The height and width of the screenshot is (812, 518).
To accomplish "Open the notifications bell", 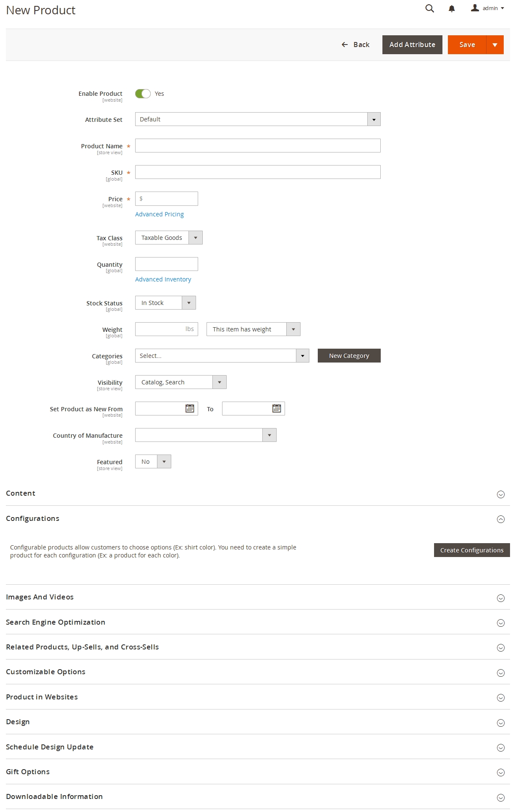I will click(452, 9).
